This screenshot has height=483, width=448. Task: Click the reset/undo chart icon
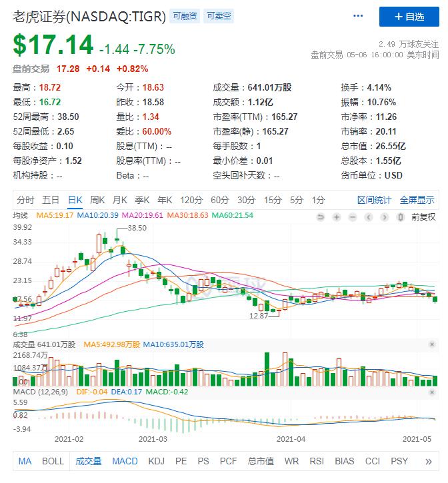click(x=321, y=217)
